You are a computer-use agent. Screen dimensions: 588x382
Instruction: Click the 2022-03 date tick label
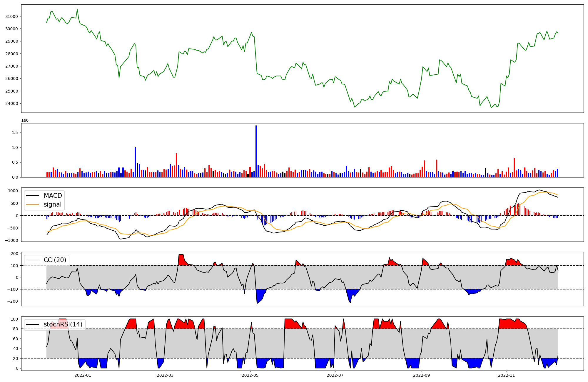(x=165, y=375)
